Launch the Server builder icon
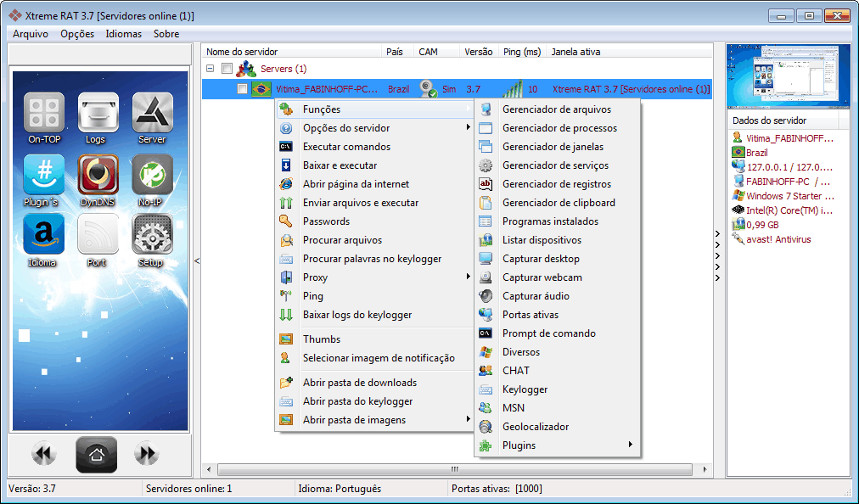 [152, 112]
